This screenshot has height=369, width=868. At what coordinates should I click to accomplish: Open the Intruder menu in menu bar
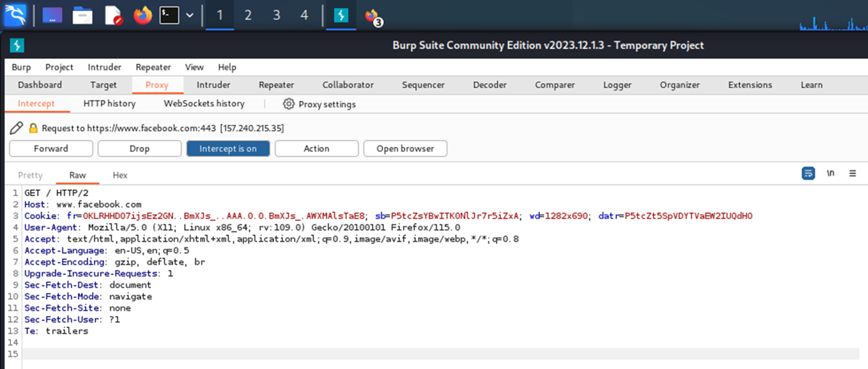(105, 67)
